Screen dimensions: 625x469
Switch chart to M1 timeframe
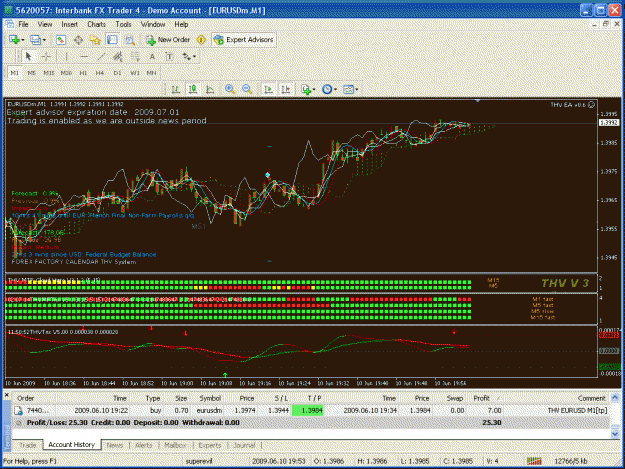click(x=15, y=73)
